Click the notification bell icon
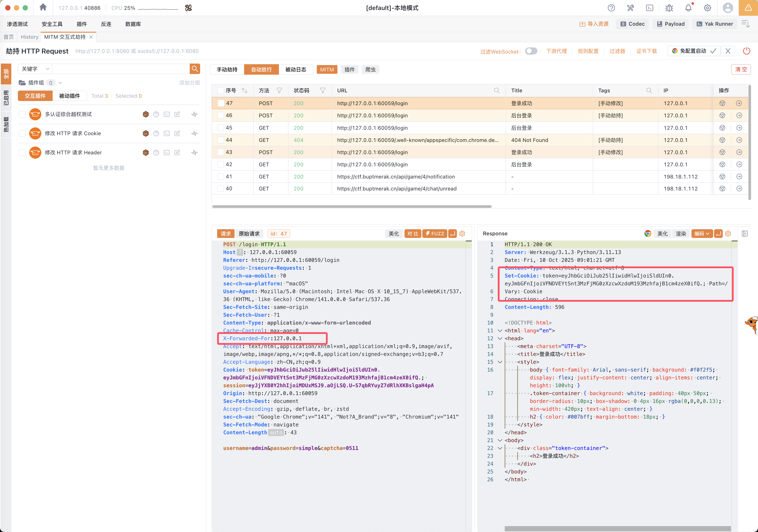This screenshot has height=532, width=758. point(688,8)
